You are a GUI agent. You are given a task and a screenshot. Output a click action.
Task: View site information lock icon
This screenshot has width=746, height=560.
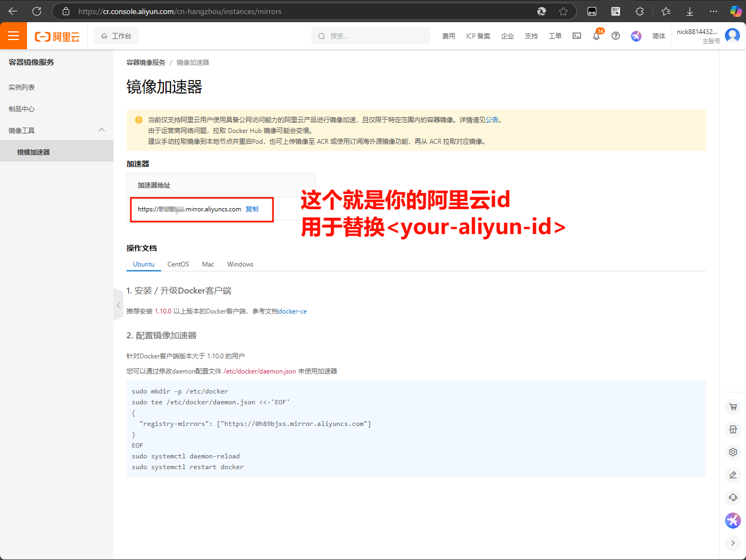(66, 11)
